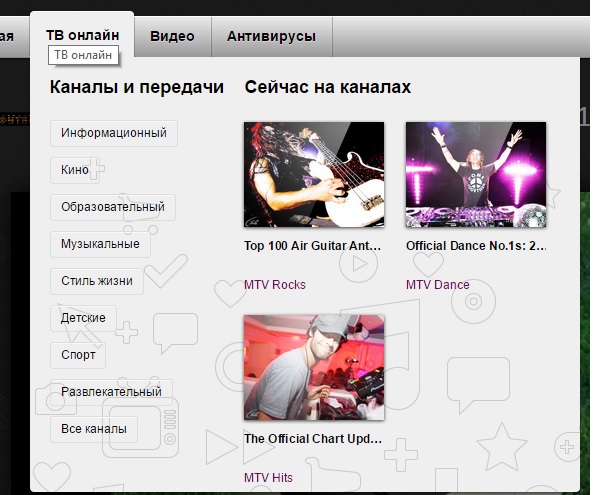Switch to the Видео tab
The width and height of the screenshot is (594, 495).
[172, 36]
